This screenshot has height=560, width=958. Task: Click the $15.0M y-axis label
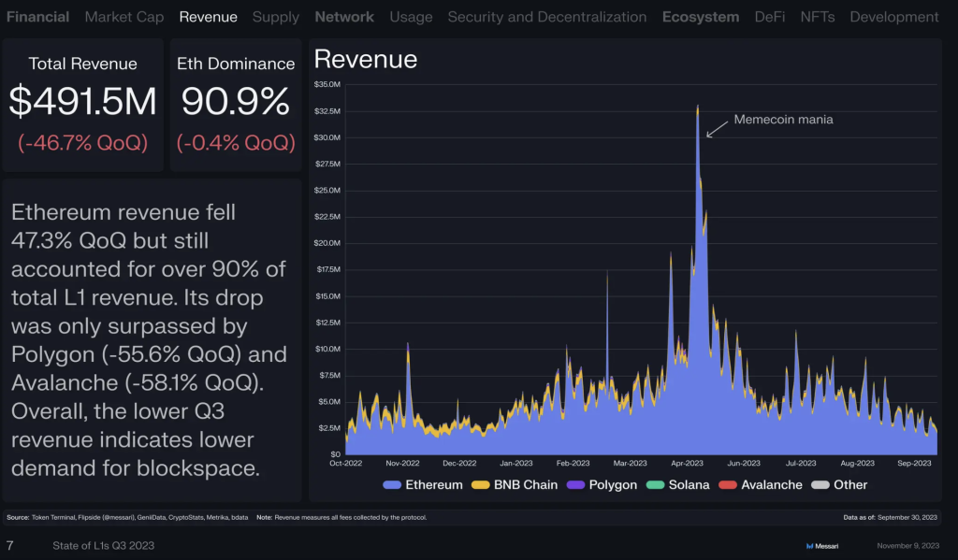coord(327,296)
